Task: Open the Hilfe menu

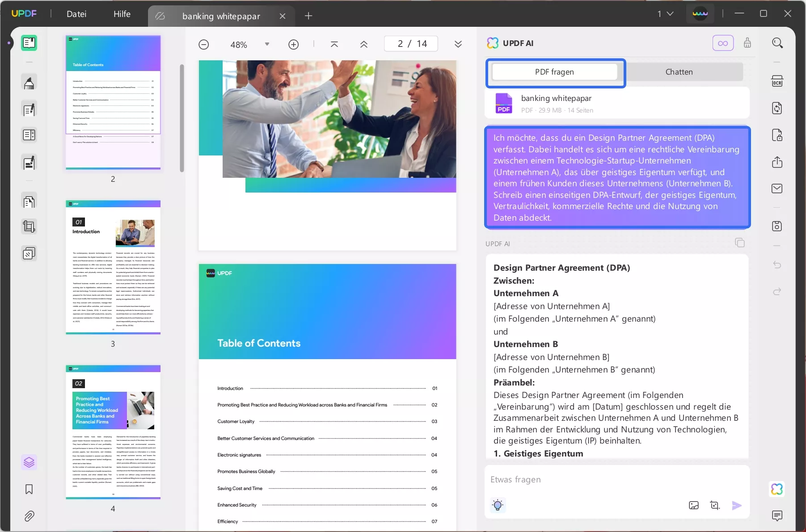Action: (x=122, y=14)
